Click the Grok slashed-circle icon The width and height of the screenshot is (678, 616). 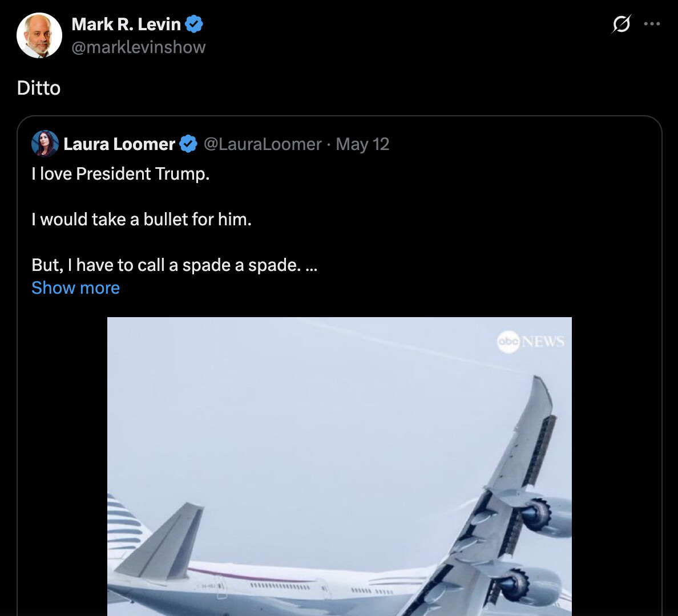pos(621,24)
